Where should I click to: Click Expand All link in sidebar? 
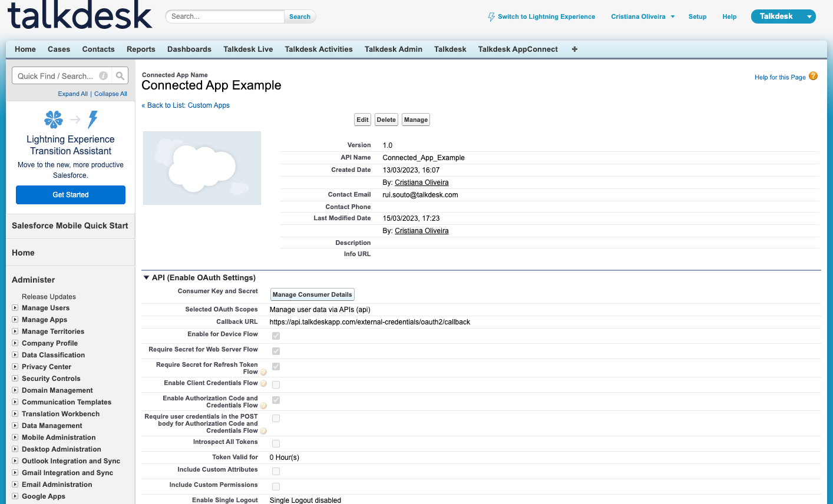(x=72, y=94)
